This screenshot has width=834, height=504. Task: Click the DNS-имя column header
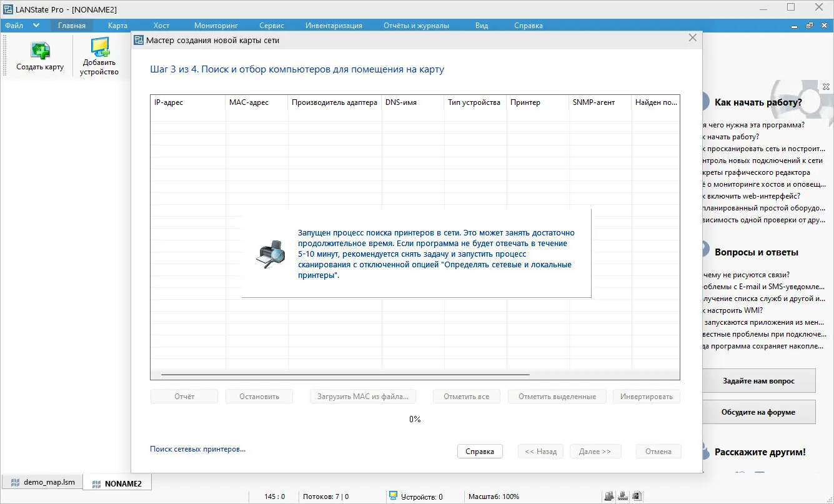(413, 102)
